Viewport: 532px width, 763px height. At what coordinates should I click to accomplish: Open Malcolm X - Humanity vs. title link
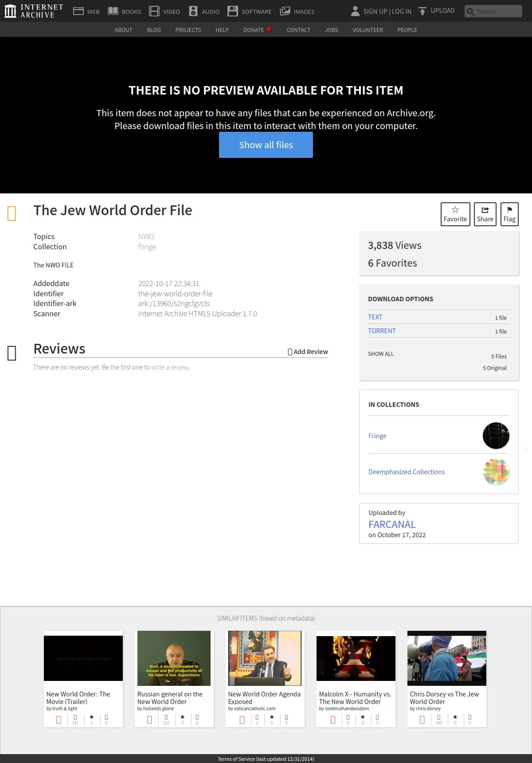tap(355, 698)
